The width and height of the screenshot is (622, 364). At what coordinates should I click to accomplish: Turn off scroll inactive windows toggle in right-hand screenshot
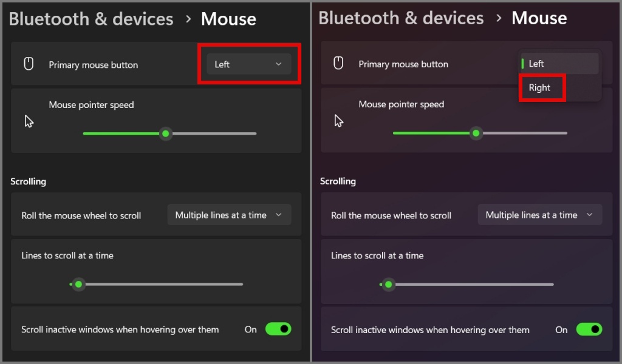tap(589, 329)
